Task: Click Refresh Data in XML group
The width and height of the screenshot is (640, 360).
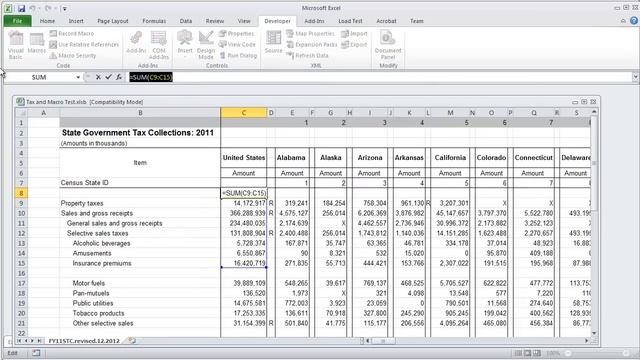Action: click(308, 56)
